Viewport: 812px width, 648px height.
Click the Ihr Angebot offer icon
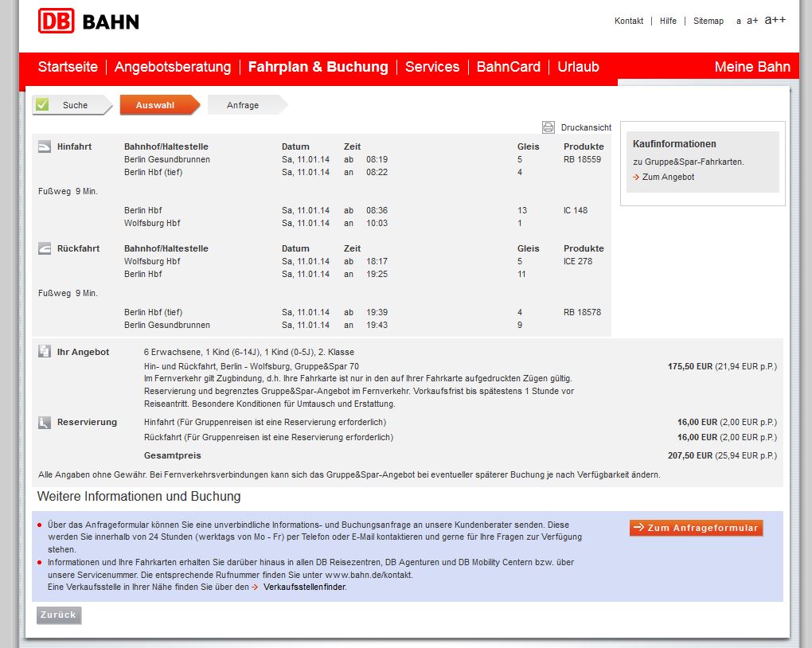click(x=45, y=352)
